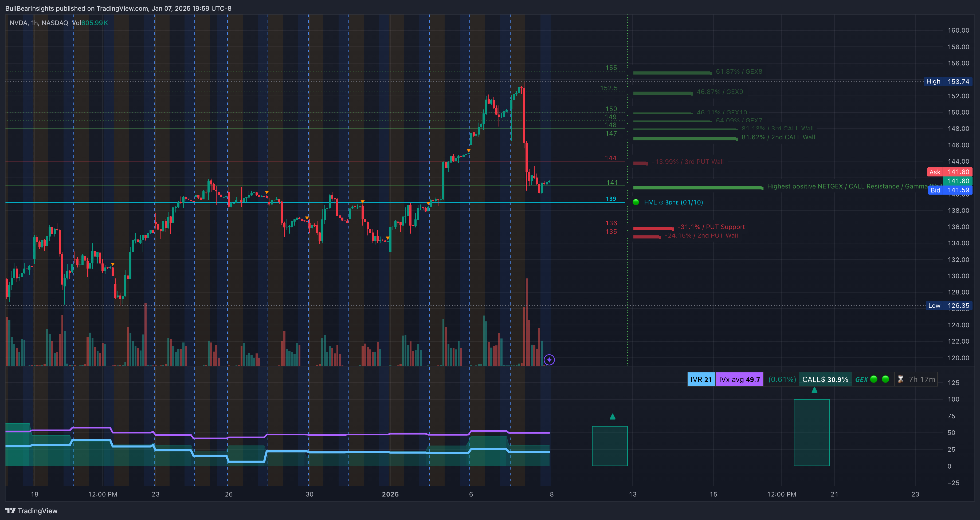
Task: Click the 152.5 strike level label
Action: (x=609, y=88)
